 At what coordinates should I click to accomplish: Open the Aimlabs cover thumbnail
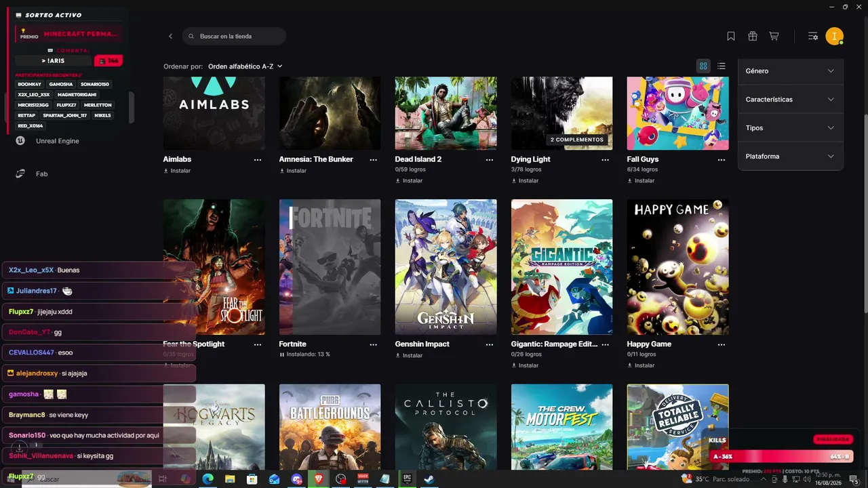[214, 113]
